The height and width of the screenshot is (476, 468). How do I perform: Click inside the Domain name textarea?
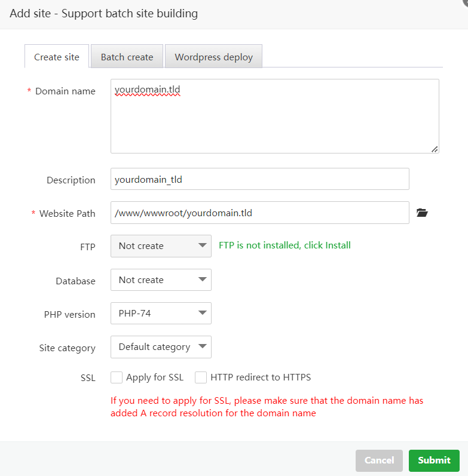(x=274, y=116)
